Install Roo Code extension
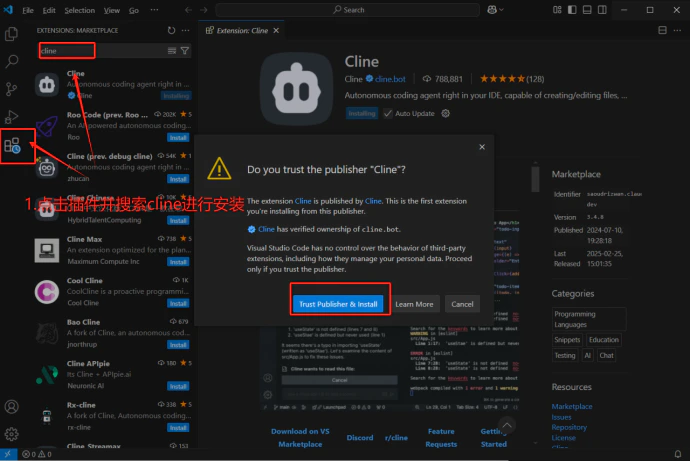 178,138
